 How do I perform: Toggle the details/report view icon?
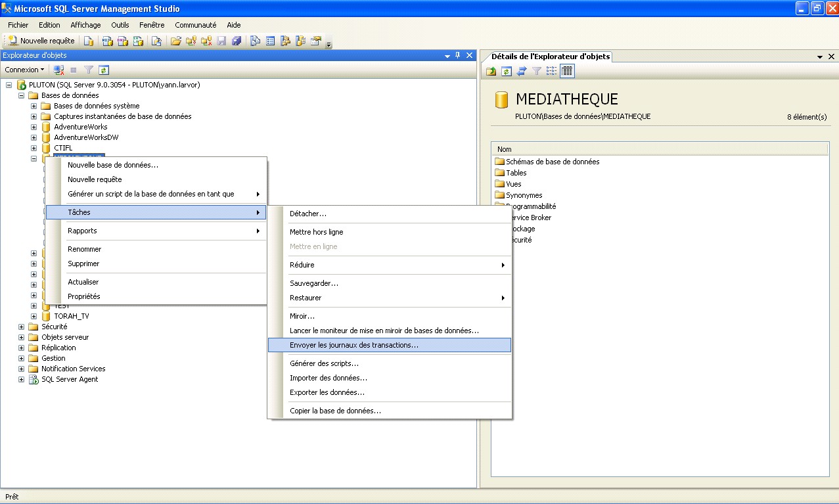click(566, 71)
